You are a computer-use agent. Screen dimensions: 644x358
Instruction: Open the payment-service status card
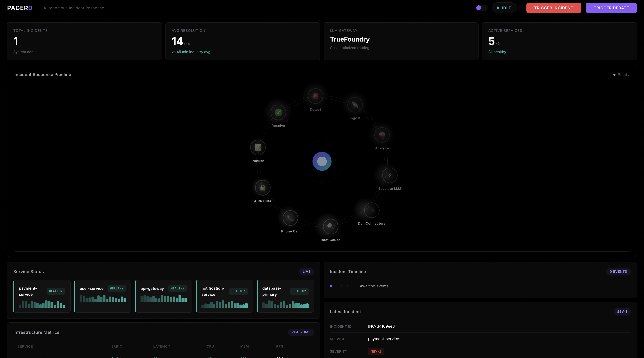point(42,296)
